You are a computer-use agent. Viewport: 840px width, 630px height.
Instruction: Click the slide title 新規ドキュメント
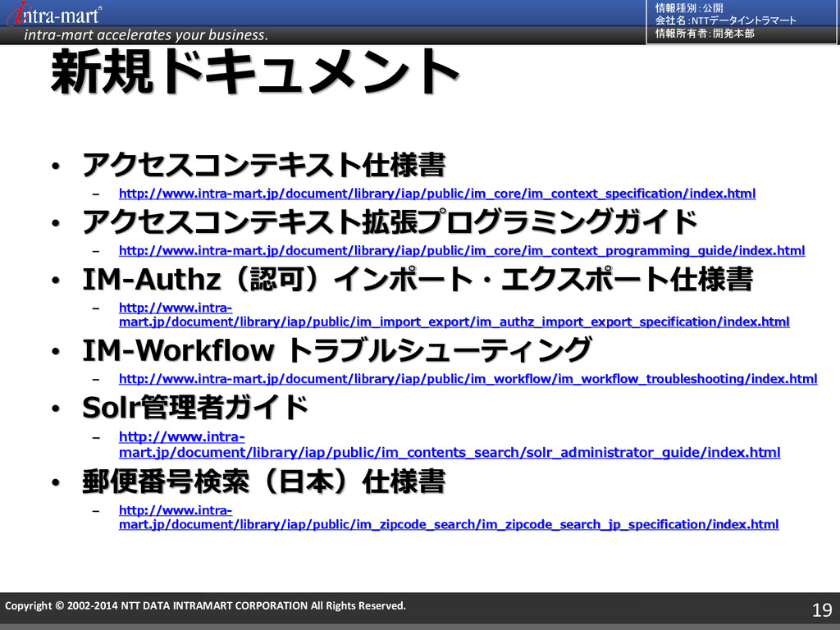tap(255, 72)
